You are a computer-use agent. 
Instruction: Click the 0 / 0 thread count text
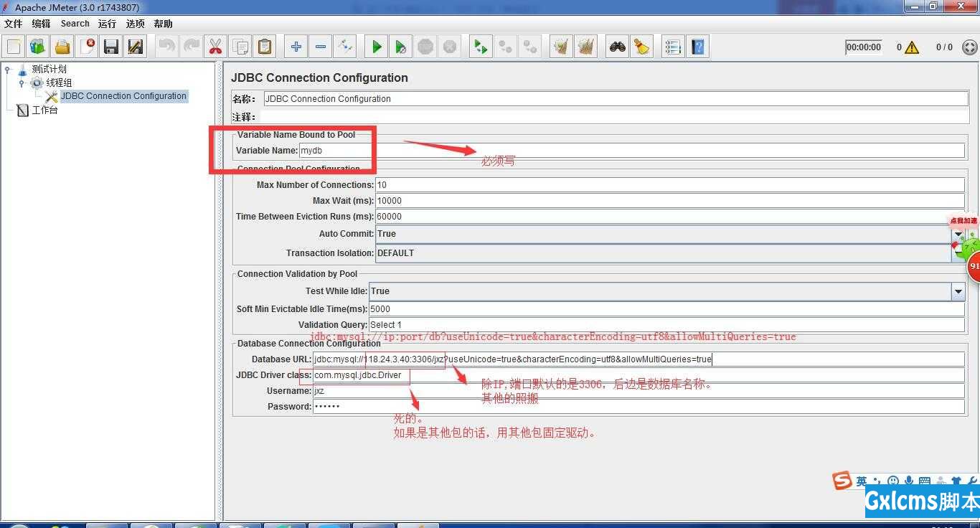(x=944, y=47)
